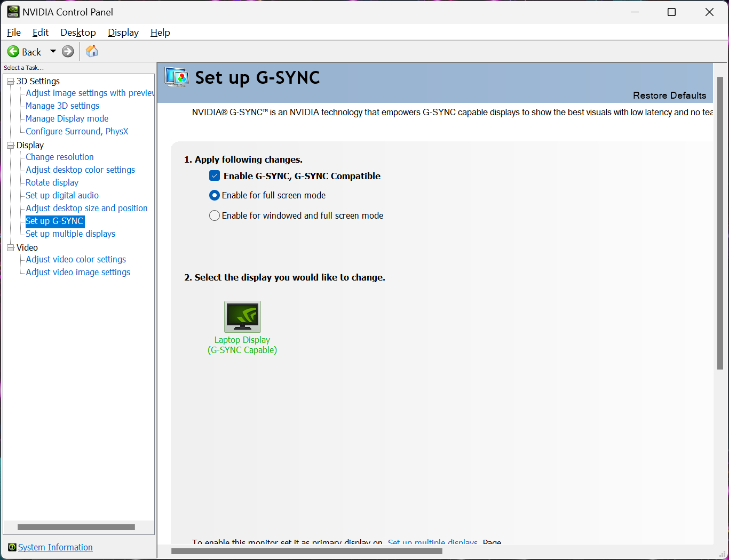
Task: Click the main panel horizontal scrollbar
Action: [x=307, y=551]
